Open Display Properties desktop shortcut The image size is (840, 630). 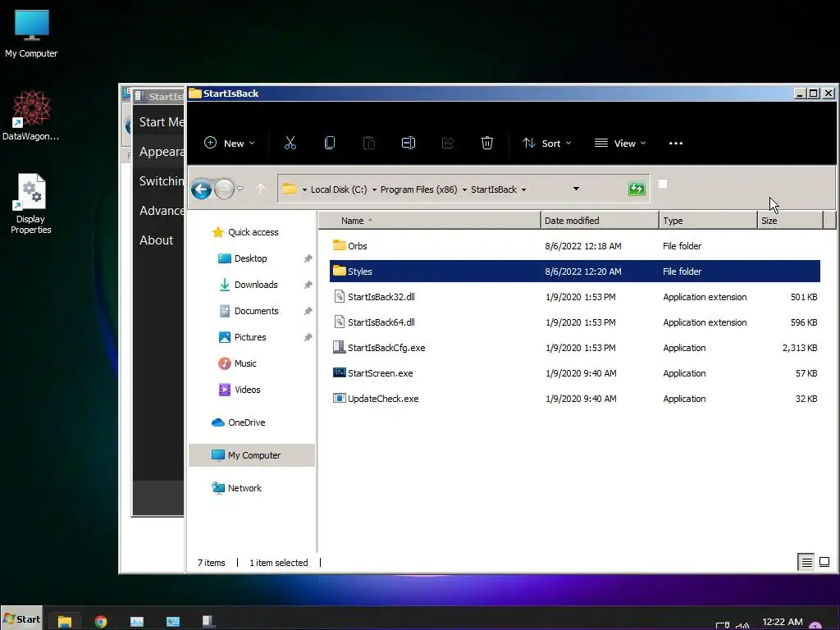tap(31, 203)
